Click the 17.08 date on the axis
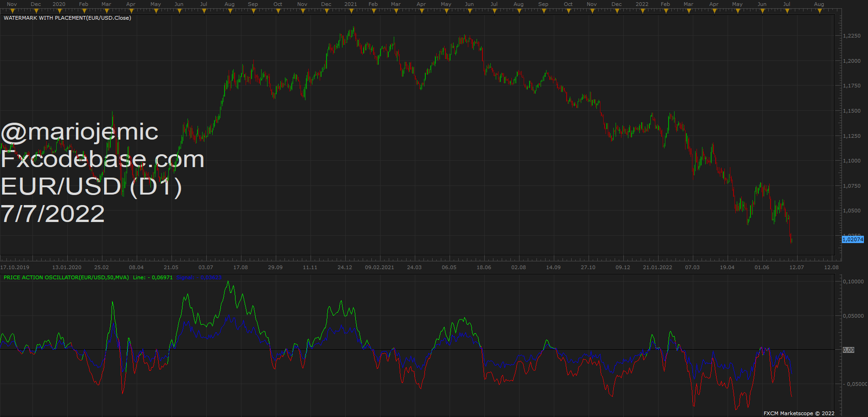This screenshot has width=868, height=417. click(x=241, y=267)
